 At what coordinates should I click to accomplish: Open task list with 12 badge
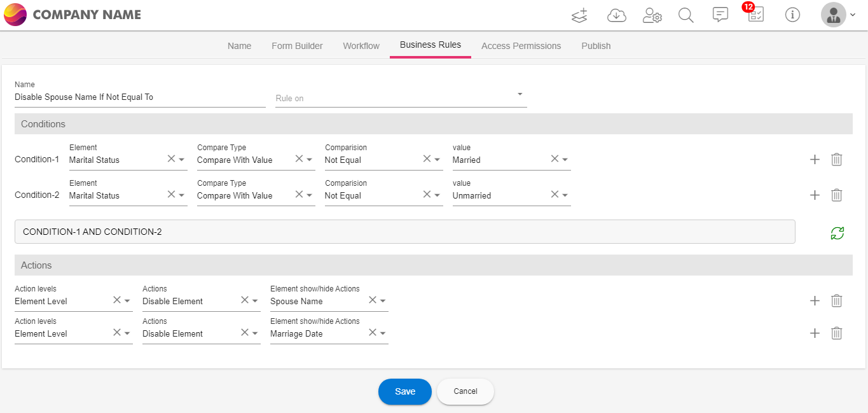755,15
